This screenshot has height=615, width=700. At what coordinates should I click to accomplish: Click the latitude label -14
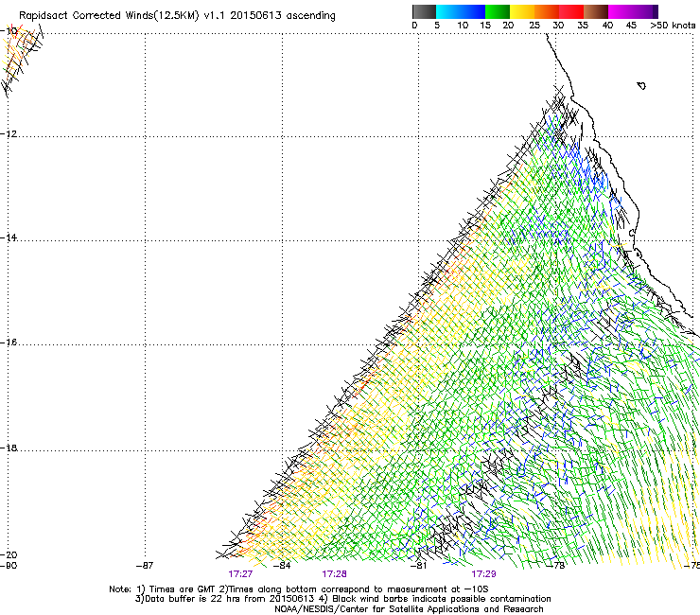[x=9, y=237]
